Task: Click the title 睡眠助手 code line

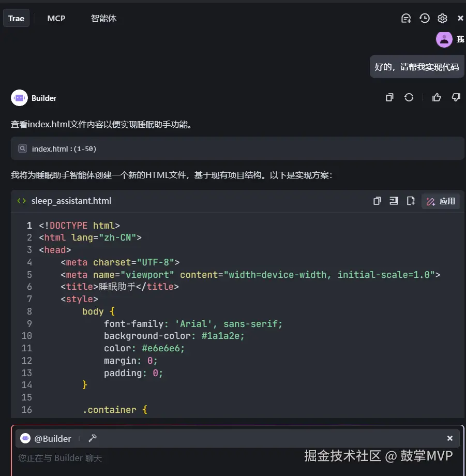Action: point(120,287)
